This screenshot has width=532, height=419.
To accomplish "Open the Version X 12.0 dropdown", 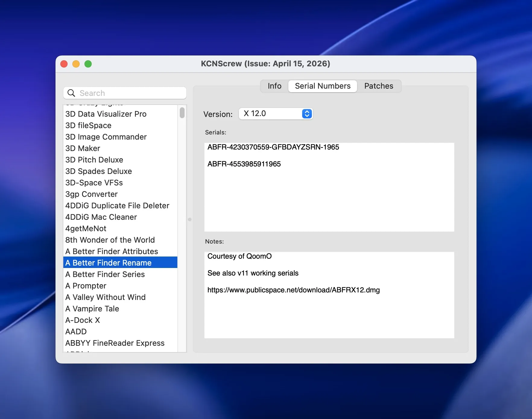I will click(x=276, y=114).
